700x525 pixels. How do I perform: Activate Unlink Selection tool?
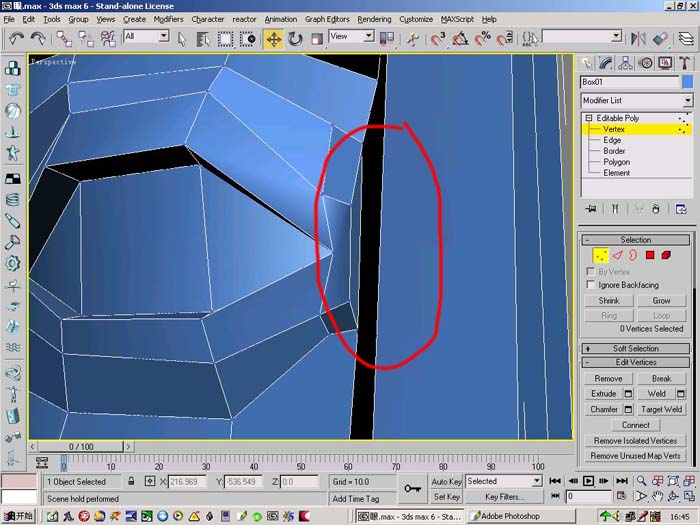click(x=86, y=39)
